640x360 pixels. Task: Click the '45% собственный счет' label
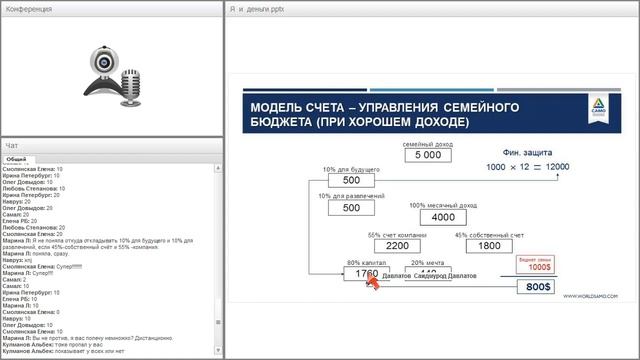[489, 235]
